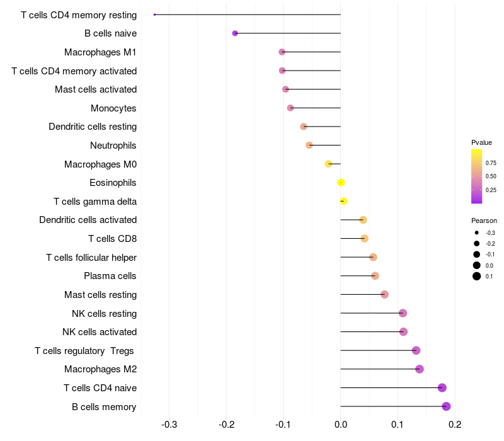Click the B cells memory data point

pyautogui.click(x=446, y=406)
